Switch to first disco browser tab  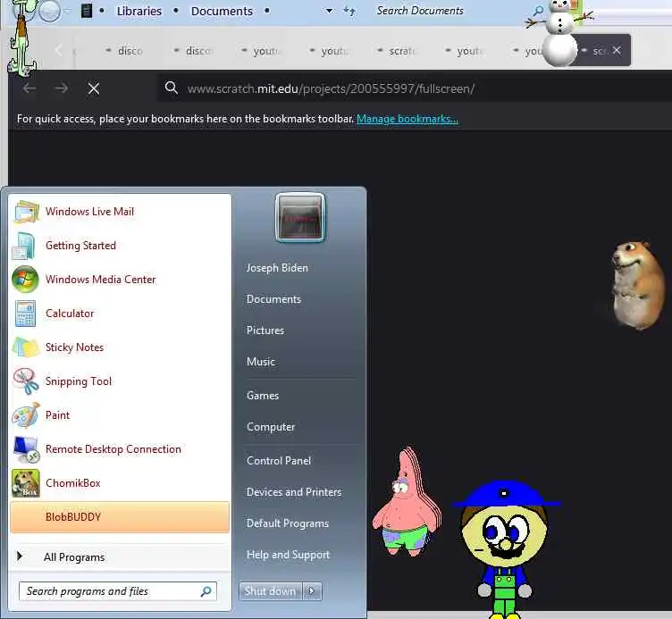(124, 51)
